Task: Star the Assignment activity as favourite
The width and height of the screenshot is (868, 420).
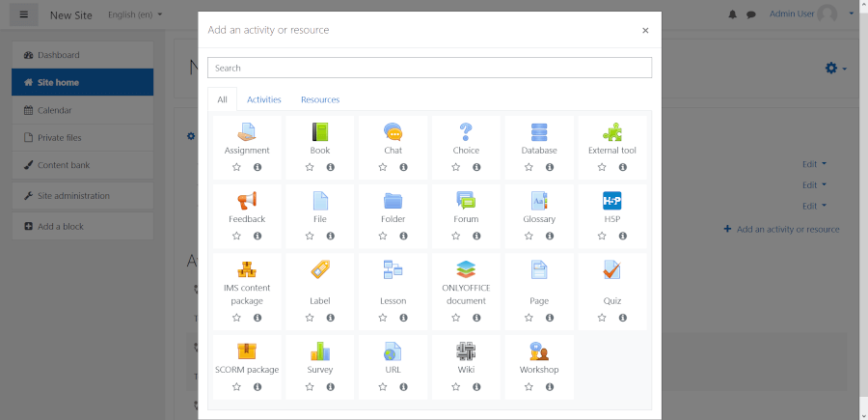Action: (236, 167)
